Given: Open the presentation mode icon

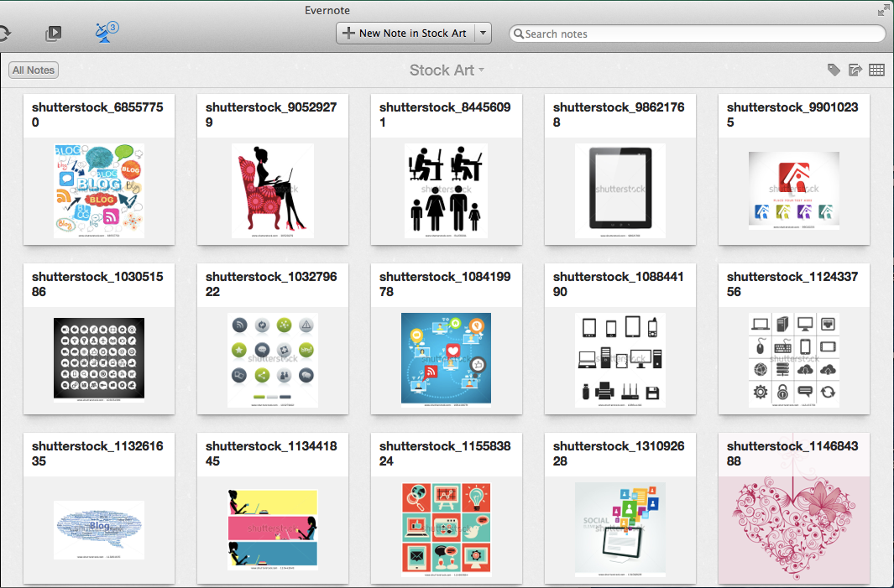Looking at the screenshot, I should click(53, 34).
